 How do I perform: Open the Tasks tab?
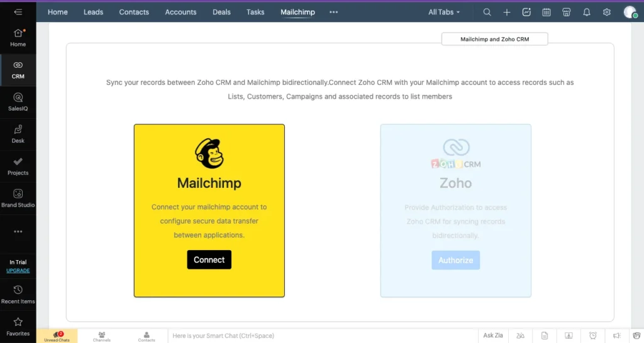[255, 13]
